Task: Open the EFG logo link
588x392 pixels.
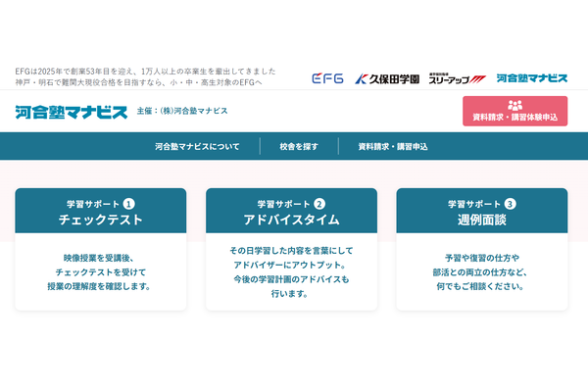Action: [x=327, y=78]
